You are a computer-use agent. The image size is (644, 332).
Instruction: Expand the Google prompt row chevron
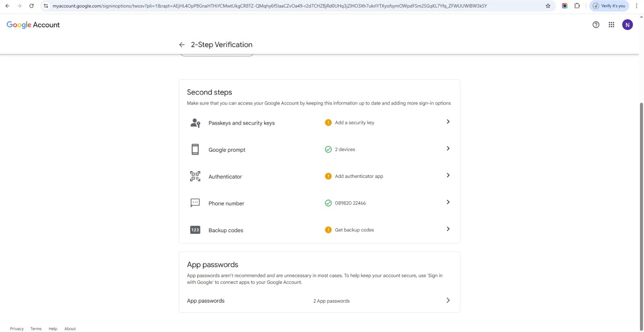448,148
